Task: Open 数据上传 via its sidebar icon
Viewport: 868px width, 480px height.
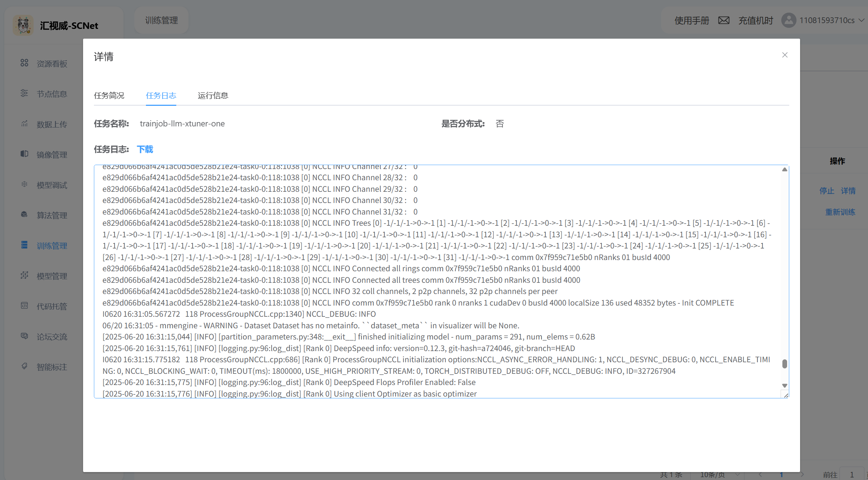Action: click(24, 124)
